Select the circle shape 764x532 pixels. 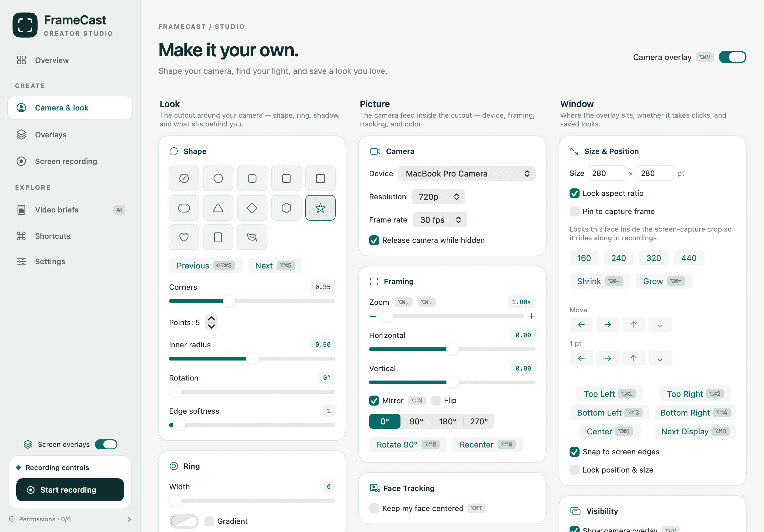click(x=218, y=179)
